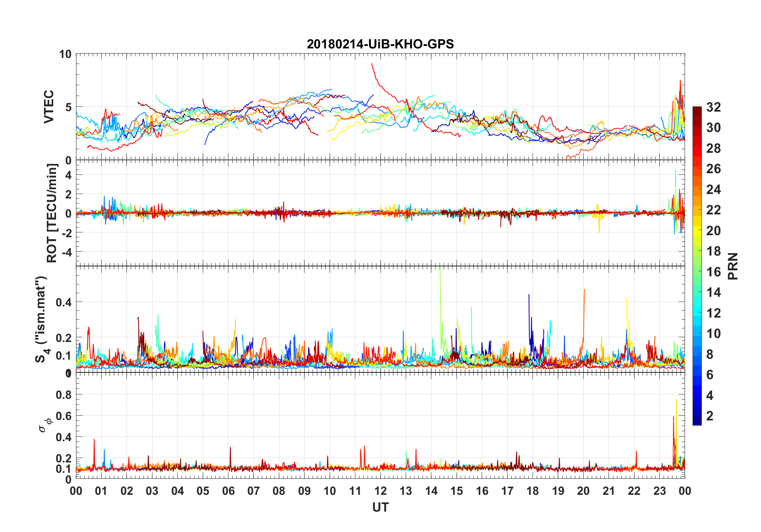This screenshot has width=761, height=532.
Task: Click sigma phi tick value 0.8
Action: tap(64, 395)
